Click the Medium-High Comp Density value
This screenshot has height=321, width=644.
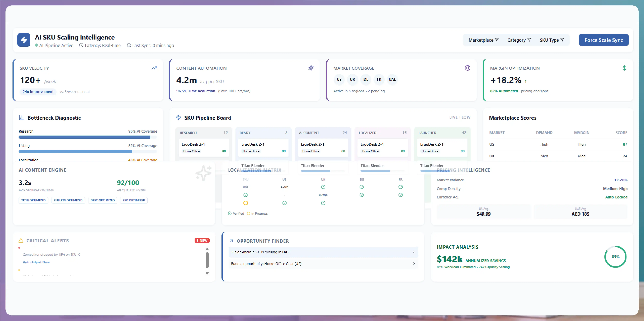(615, 189)
